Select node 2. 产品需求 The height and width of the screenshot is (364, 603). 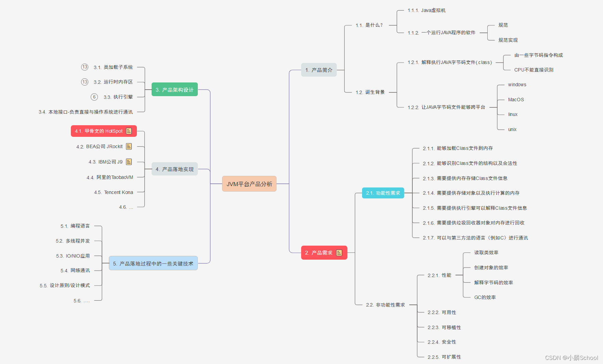coord(324,253)
